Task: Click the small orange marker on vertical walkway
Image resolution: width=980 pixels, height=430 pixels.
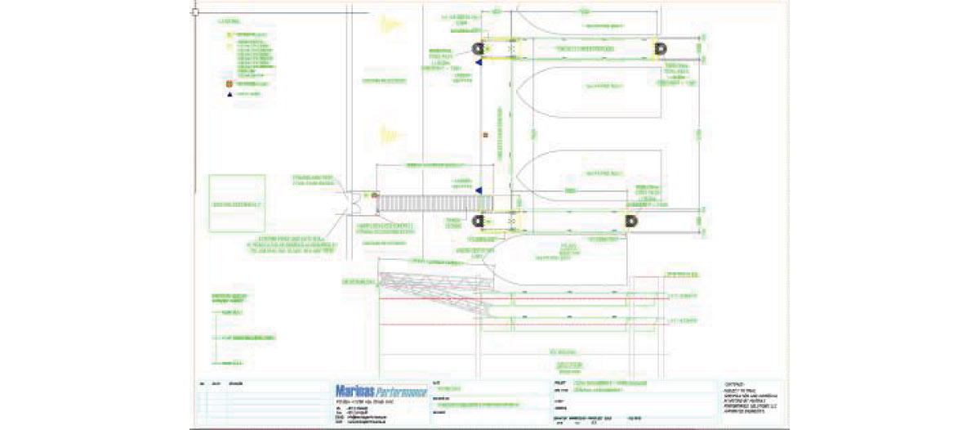Action: coord(485,134)
